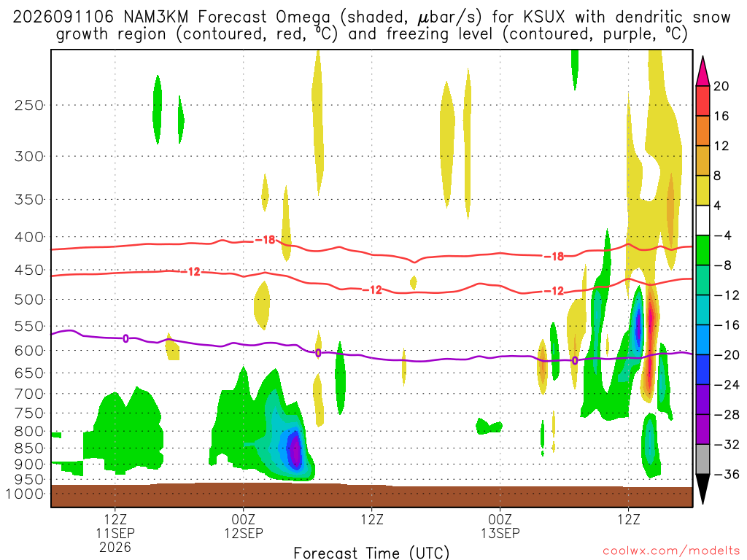Click the black downward arrow below colorbar
This screenshot has height=560, width=747.
703,489
